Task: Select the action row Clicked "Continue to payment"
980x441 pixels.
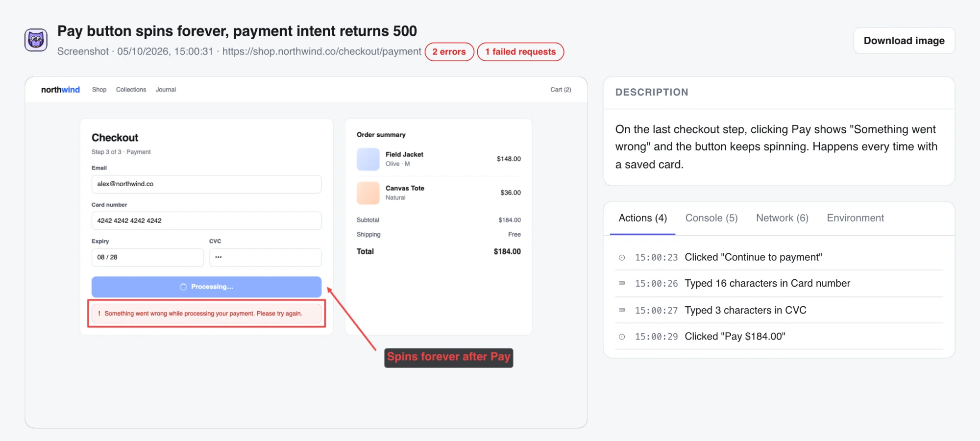Action: click(779, 257)
